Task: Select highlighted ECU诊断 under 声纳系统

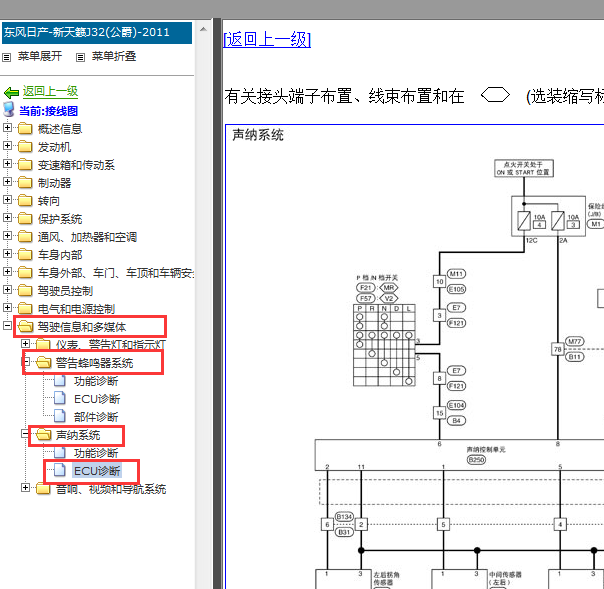Action: (x=97, y=471)
